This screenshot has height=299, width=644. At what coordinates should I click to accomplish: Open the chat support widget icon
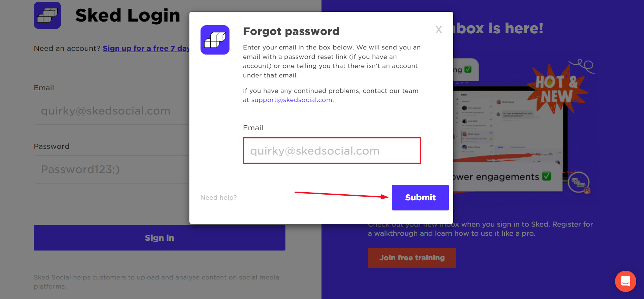[625, 281]
